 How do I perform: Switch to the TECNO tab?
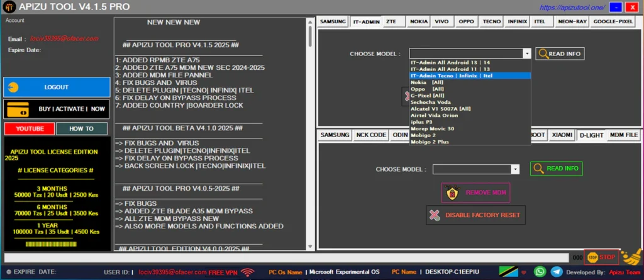492,21
